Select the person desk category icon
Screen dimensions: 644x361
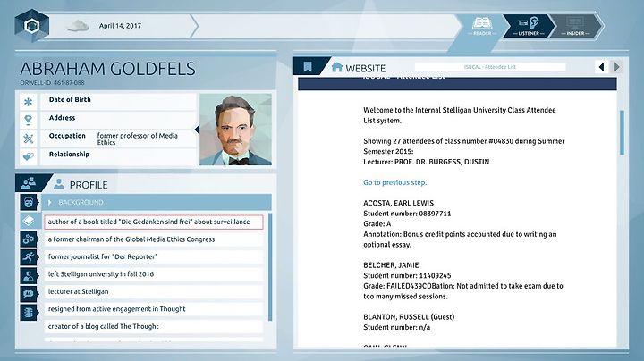29,276
